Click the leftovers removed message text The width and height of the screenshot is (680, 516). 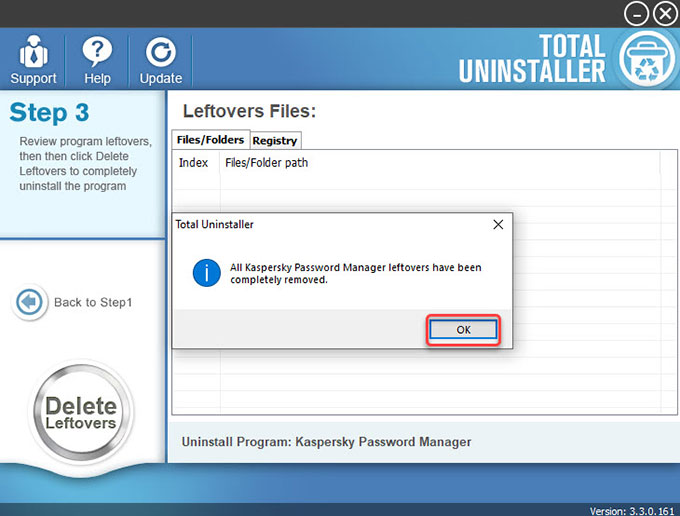pyautogui.click(x=356, y=273)
